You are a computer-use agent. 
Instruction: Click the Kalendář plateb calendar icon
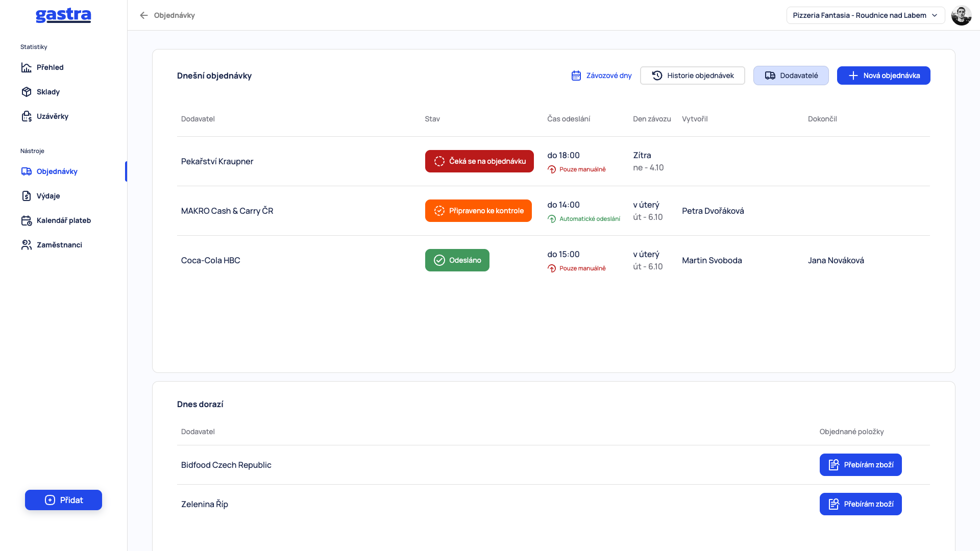point(27,220)
